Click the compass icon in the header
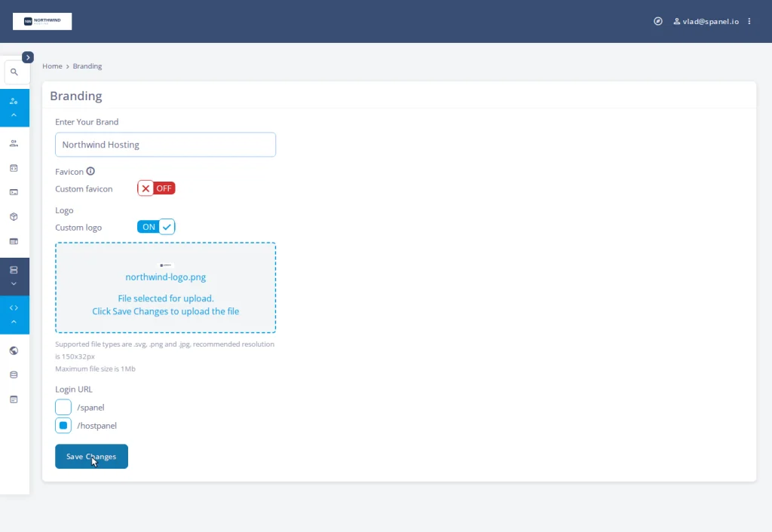This screenshot has width=772, height=532. tap(657, 21)
